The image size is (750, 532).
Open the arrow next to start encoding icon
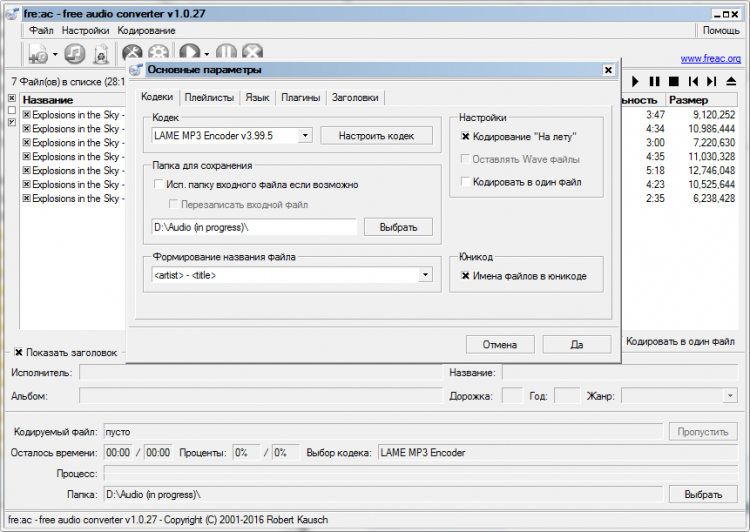[x=207, y=54]
